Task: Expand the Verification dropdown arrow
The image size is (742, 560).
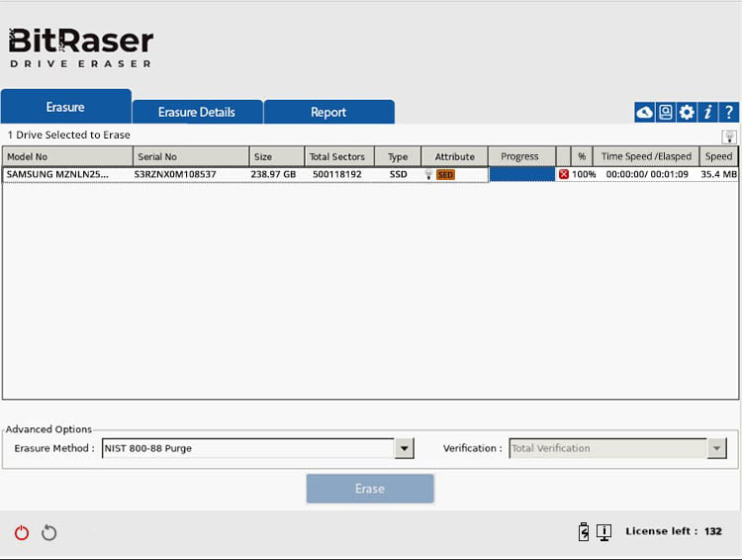Action: (717, 448)
